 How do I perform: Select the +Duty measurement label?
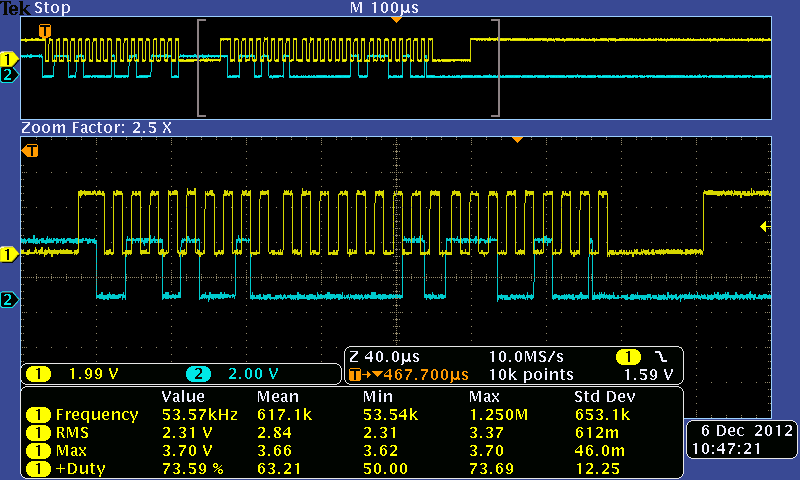[80, 469]
